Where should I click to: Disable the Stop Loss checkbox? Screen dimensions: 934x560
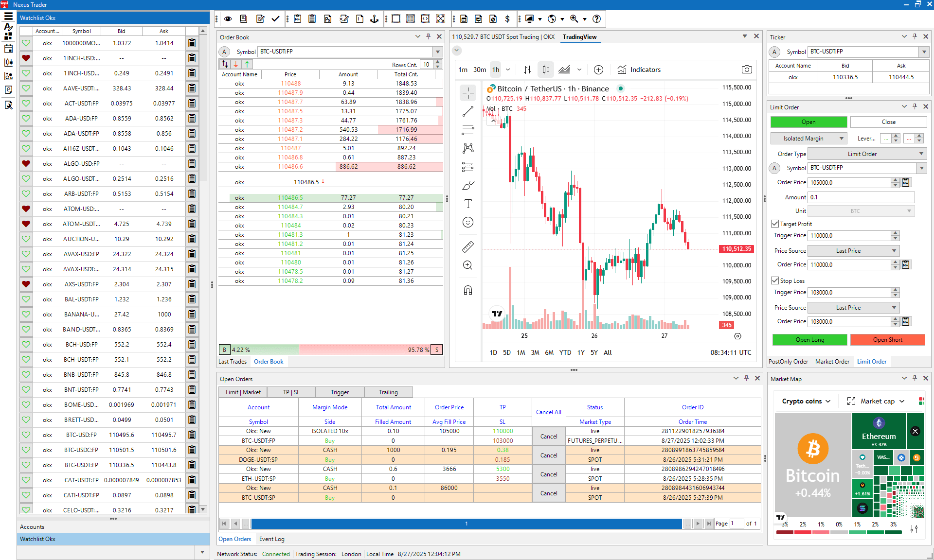[x=774, y=280]
